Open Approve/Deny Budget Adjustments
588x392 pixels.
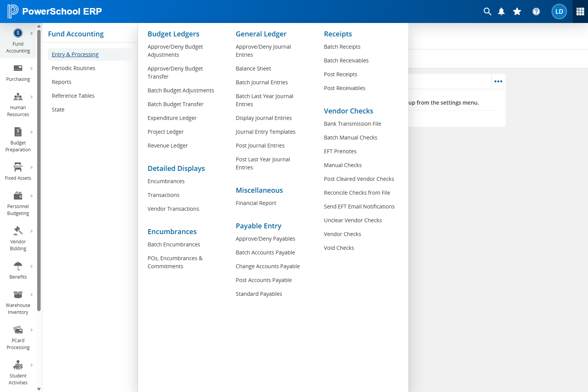tap(175, 51)
